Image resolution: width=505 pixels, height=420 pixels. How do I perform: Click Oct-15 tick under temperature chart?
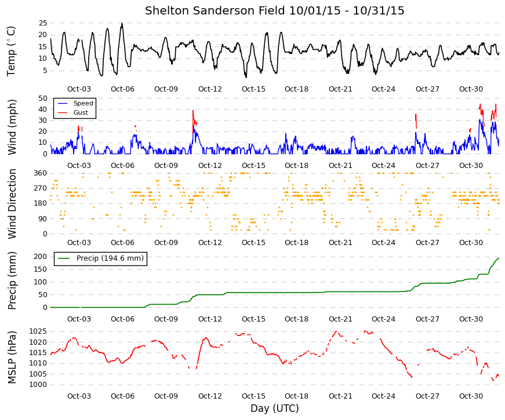tap(254, 89)
